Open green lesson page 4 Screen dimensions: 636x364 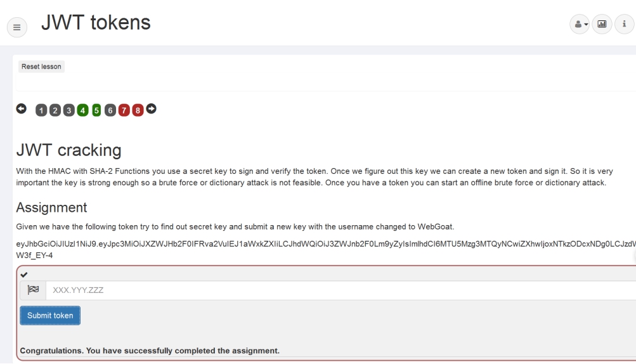(82, 110)
